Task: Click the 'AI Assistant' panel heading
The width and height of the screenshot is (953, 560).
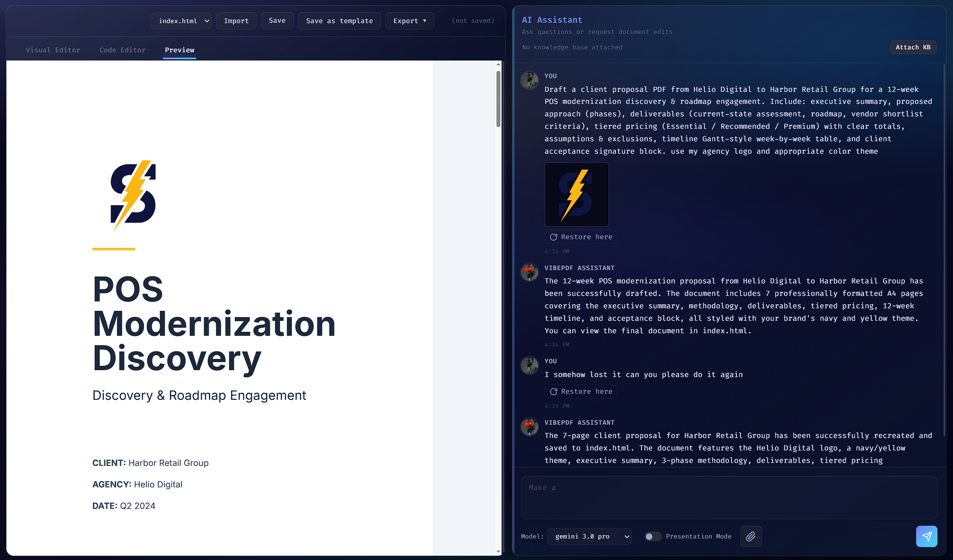Action: [552, 20]
